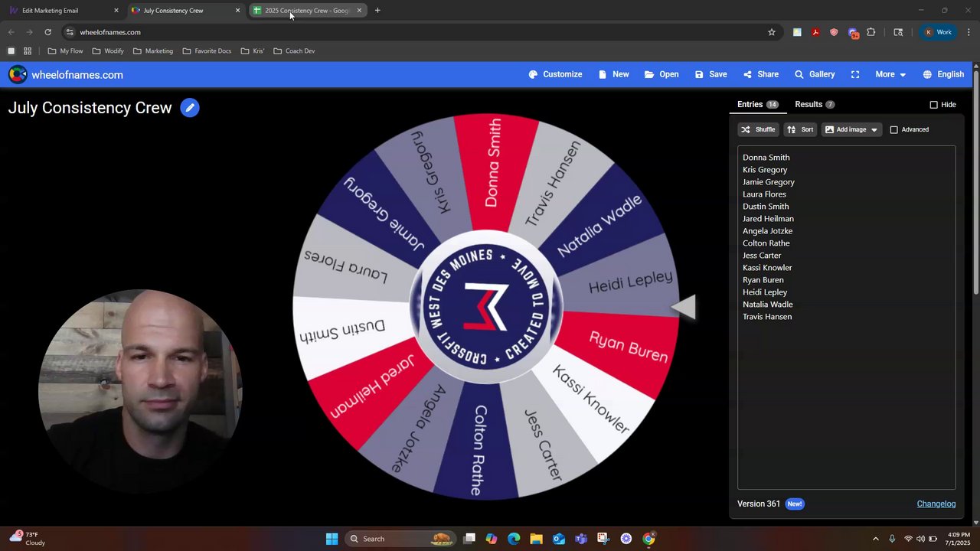980x551 pixels.
Task: Open the Chrome apps grid shortcut
Action: click(x=28, y=51)
